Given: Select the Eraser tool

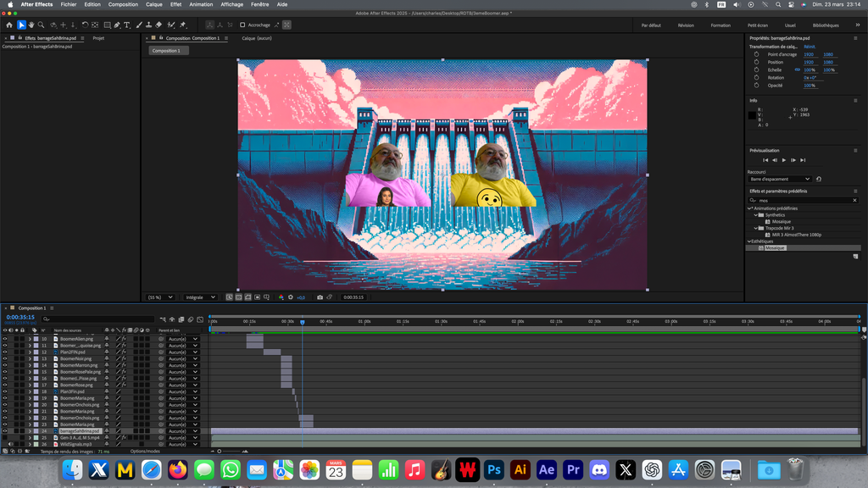Looking at the screenshot, I should [x=159, y=25].
